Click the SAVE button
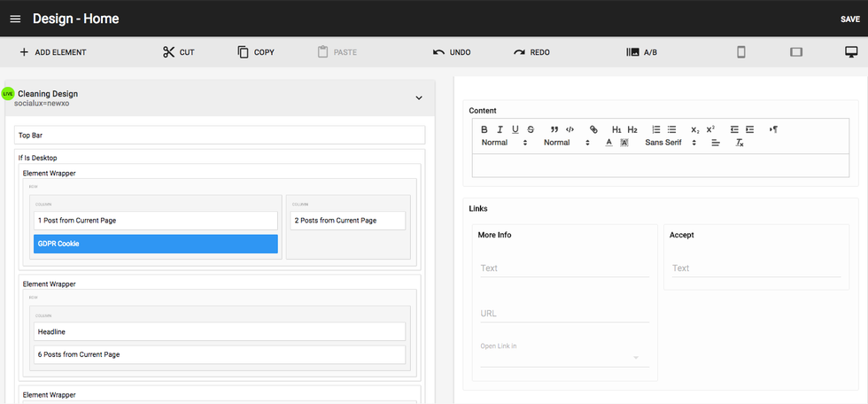 tap(849, 19)
